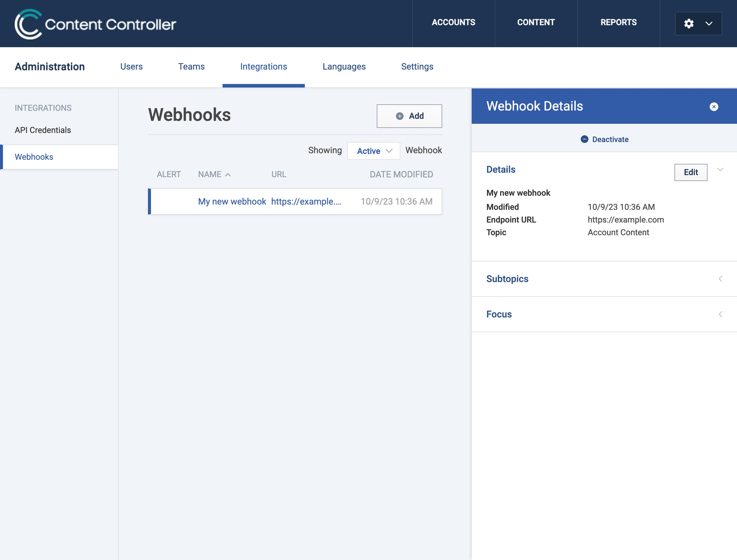The width and height of the screenshot is (737, 560).
Task: Open the REPORTS menu
Action: [618, 22]
